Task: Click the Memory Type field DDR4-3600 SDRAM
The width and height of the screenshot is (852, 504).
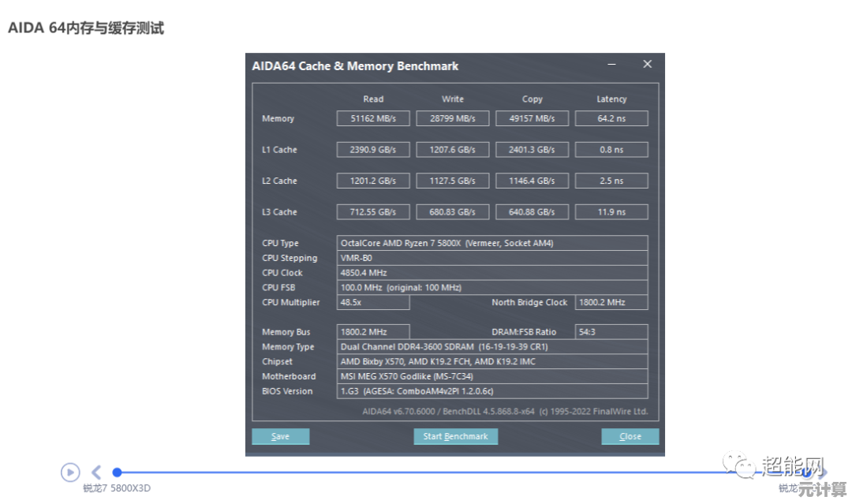Action: pyautogui.click(x=492, y=346)
